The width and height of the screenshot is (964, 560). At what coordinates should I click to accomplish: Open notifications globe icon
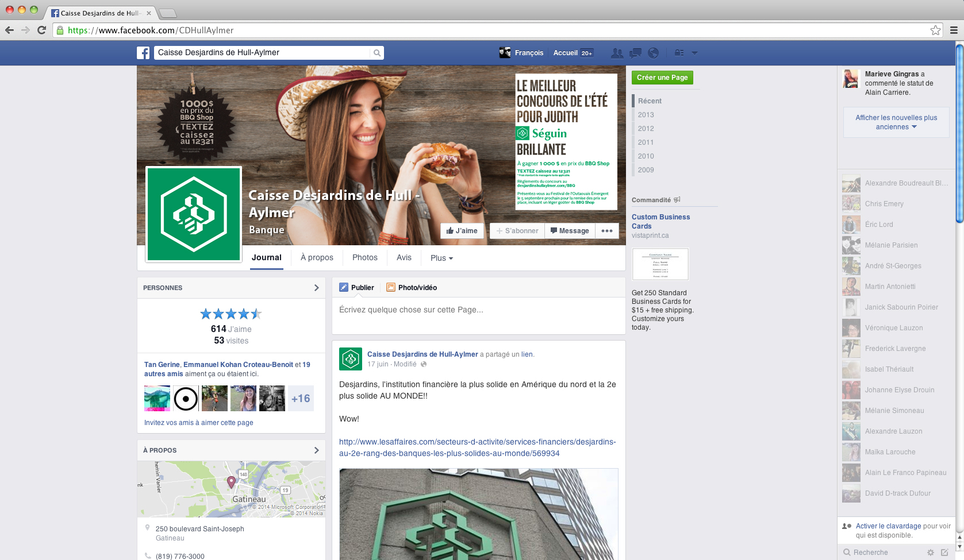pyautogui.click(x=653, y=53)
